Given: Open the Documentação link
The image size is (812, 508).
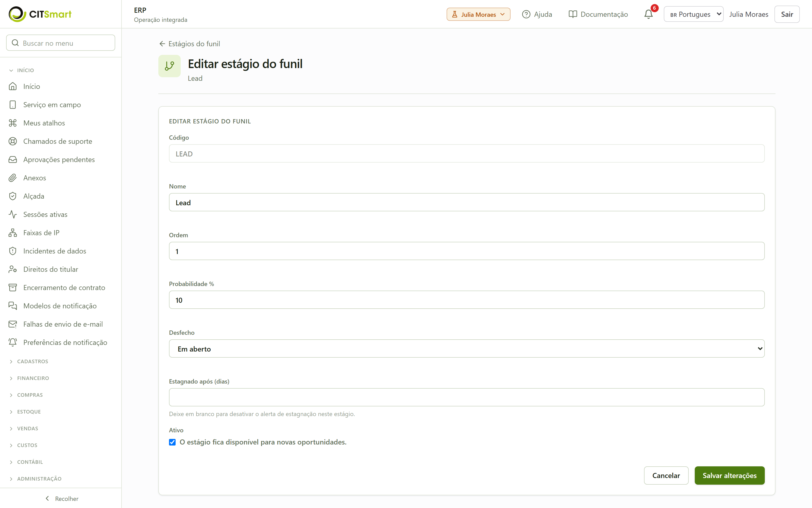Looking at the screenshot, I should point(598,14).
